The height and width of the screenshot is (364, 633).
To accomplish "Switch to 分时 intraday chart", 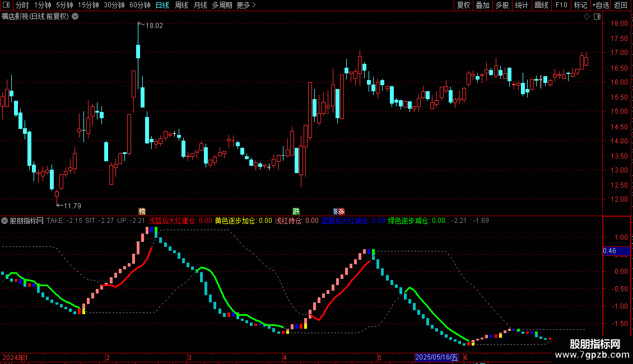I will click(22, 5).
